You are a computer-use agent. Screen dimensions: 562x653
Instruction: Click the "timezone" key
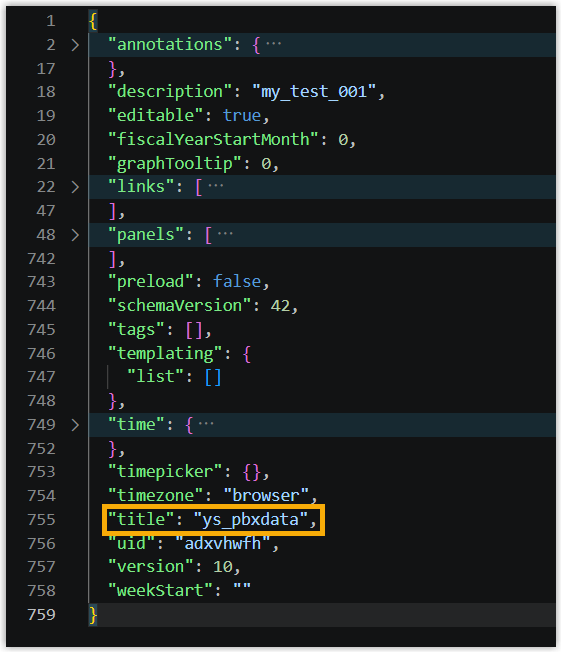(155, 496)
